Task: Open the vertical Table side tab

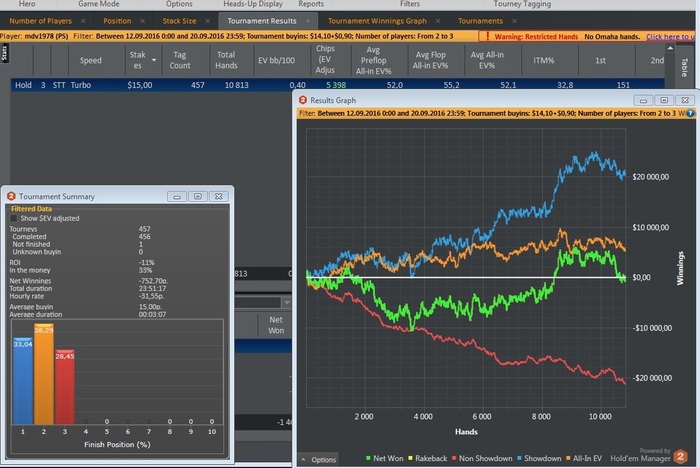Action: coord(684,67)
